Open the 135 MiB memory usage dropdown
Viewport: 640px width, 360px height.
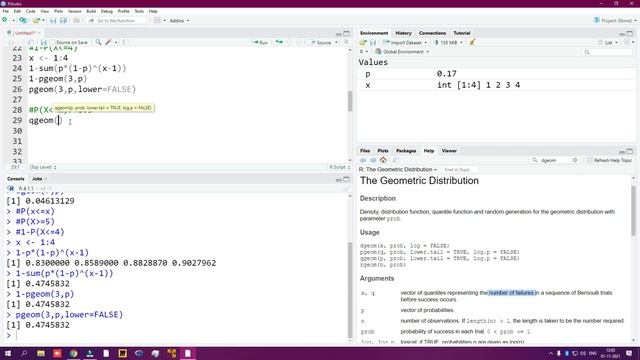pos(448,42)
